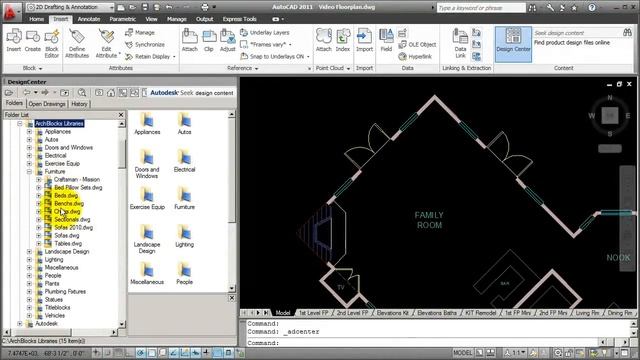640x360 pixels.
Task: Switch to Model layout tab
Action: (x=282, y=313)
